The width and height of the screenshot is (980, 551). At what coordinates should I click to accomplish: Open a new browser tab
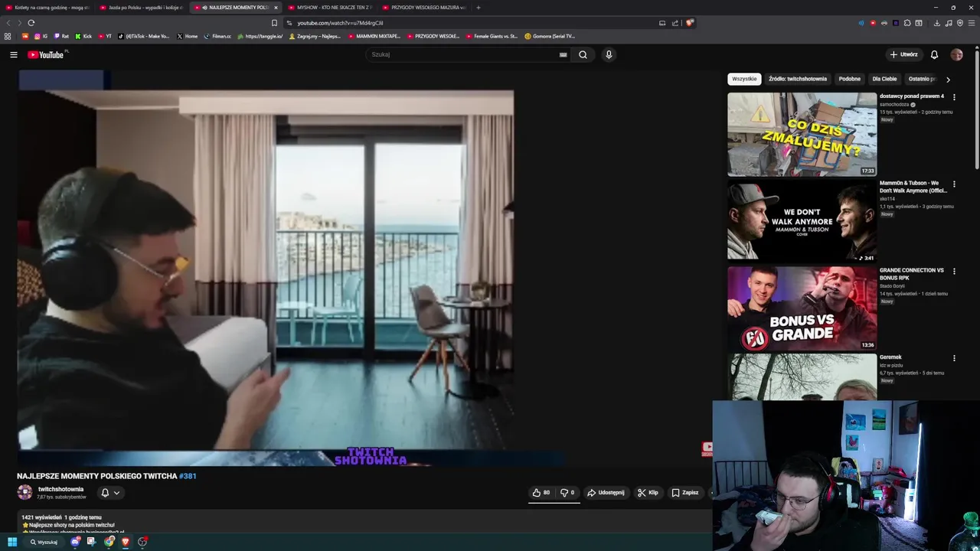tap(479, 8)
